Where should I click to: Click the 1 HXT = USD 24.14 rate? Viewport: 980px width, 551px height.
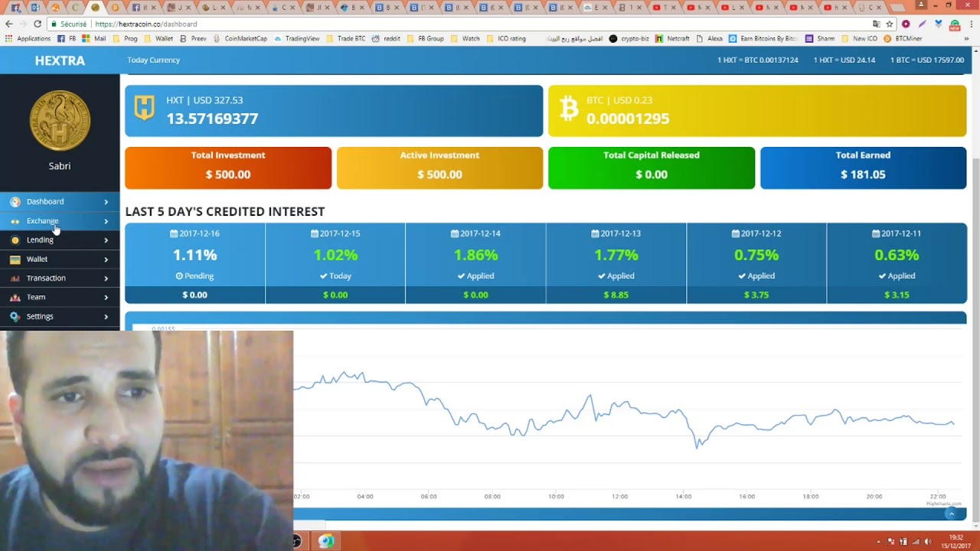[x=844, y=60]
